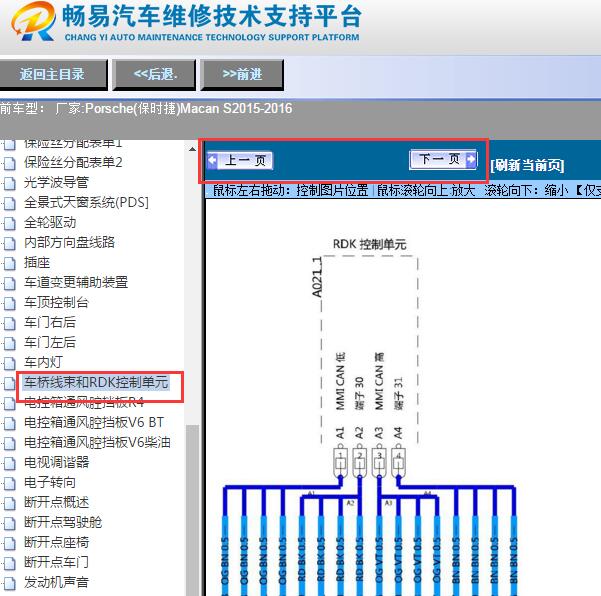Select 车道变更辅助装置 entry
The image size is (601, 596).
coord(76,282)
